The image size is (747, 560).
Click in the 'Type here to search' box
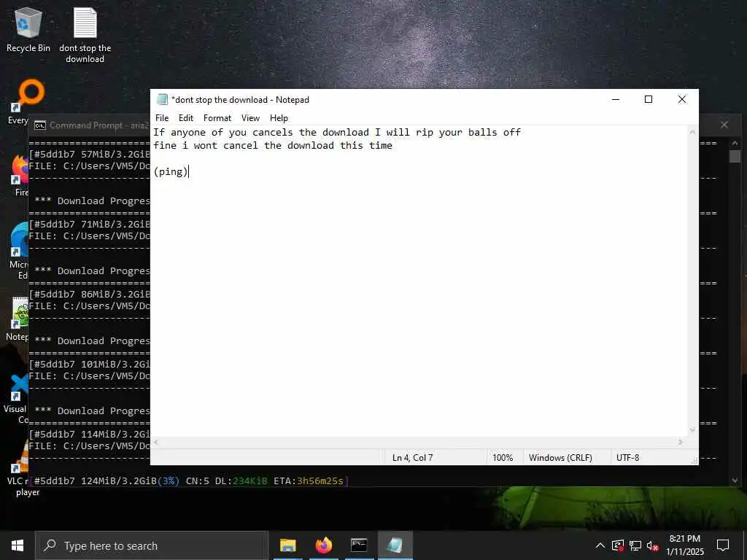coord(152,545)
